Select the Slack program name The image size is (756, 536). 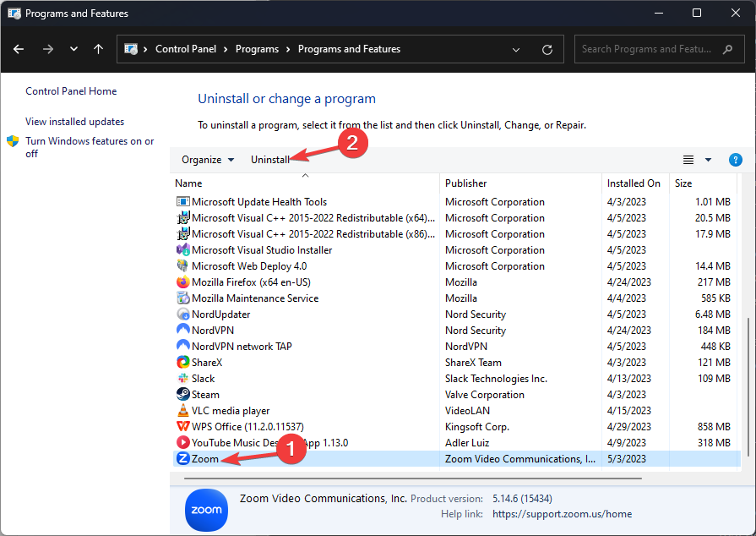tap(203, 378)
